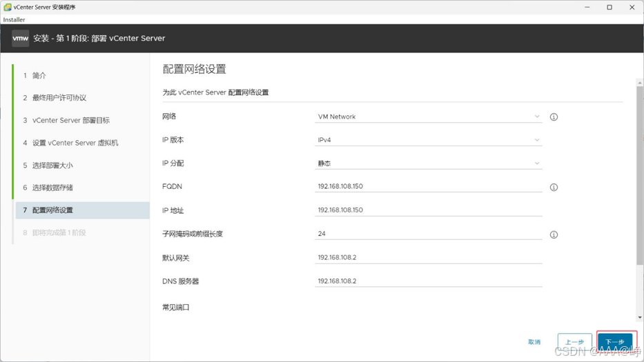Open the VM Network dropdown
This screenshot has width=644, height=362.
coord(429,117)
